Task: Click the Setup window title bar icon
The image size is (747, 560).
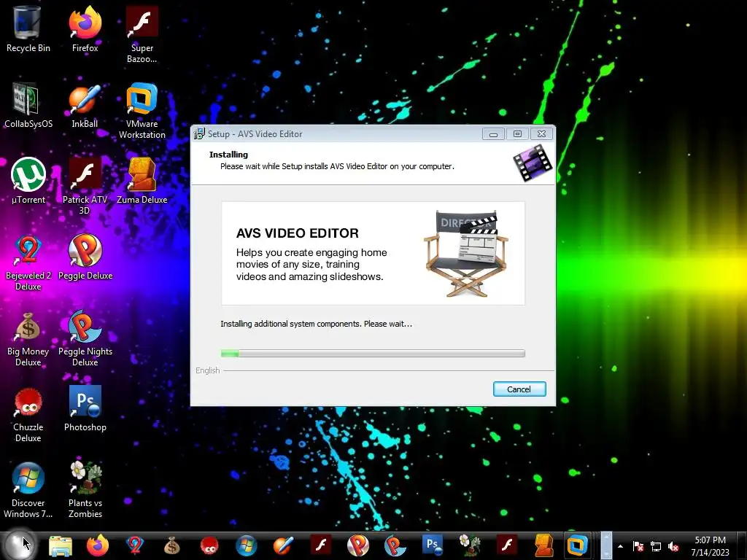Action: (x=199, y=134)
